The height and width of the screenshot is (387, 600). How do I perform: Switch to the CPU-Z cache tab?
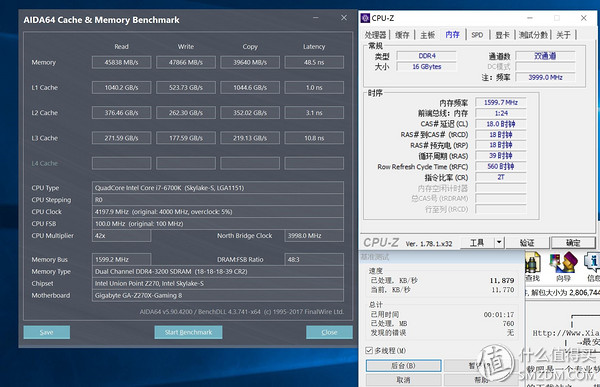[x=402, y=35]
